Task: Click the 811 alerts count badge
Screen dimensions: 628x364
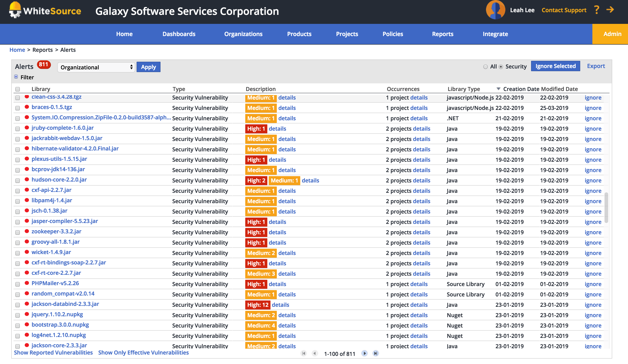Action: [44, 64]
